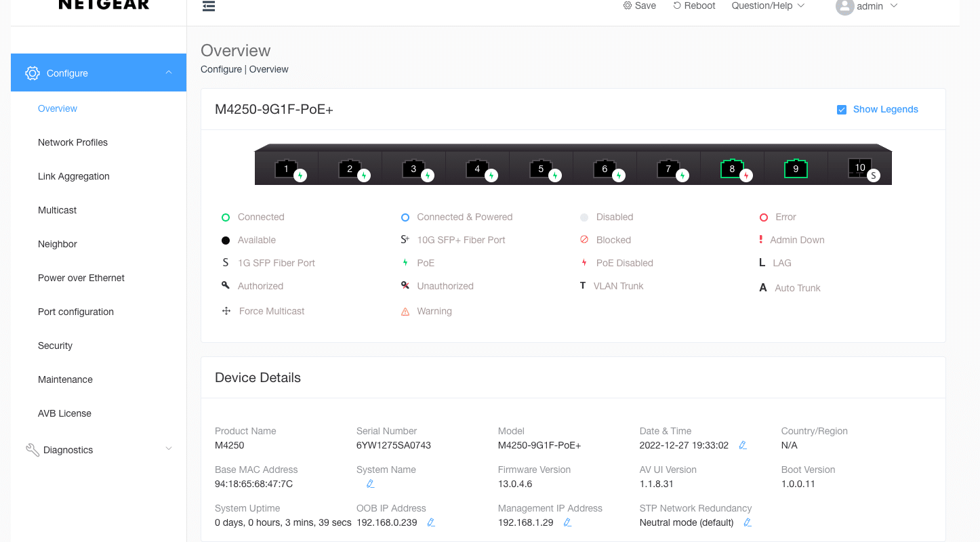The height and width of the screenshot is (542, 980).
Task: Click the PoE bolt badge on port 1
Action: click(300, 175)
